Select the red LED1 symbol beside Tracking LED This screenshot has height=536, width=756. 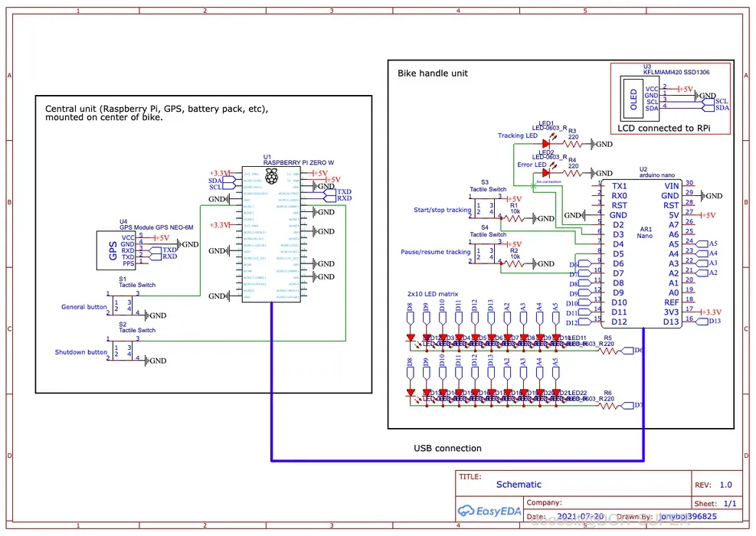pyautogui.click(x=546, y=144)
